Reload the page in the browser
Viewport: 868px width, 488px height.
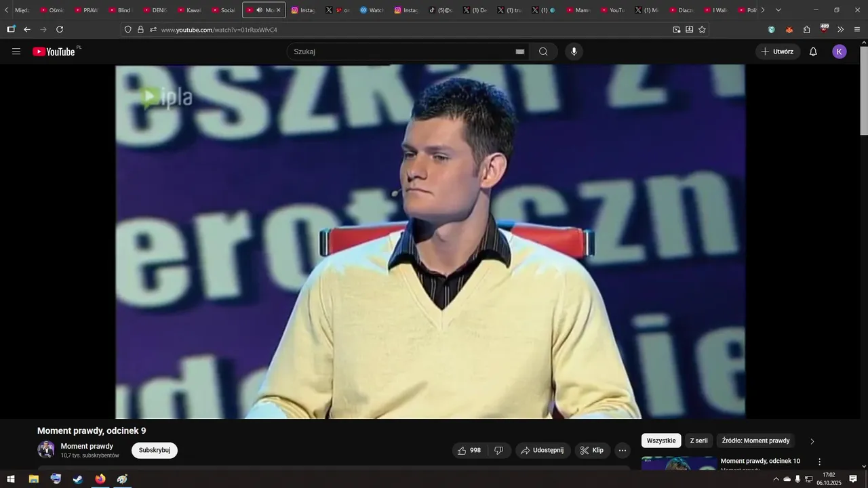(x=60, y=29)
